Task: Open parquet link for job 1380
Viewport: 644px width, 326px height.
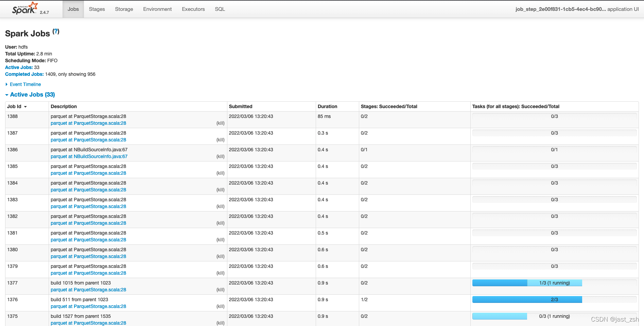Action: (x=88, y=256)
